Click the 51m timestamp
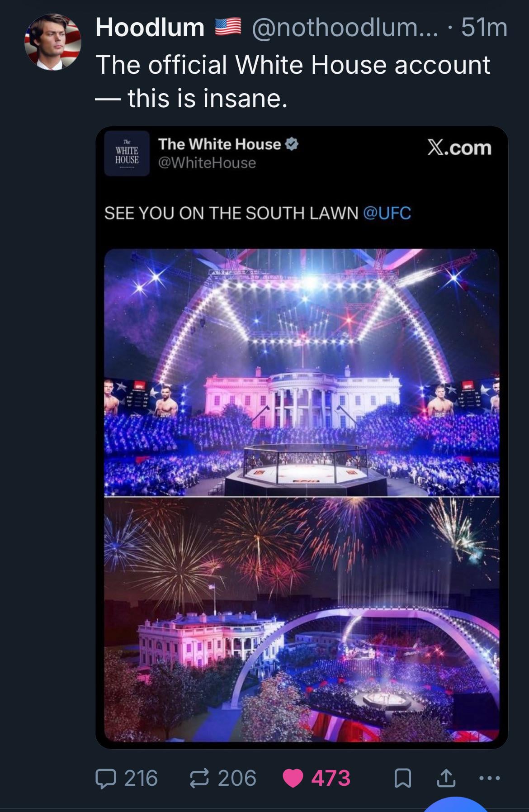 pos(484,28)
